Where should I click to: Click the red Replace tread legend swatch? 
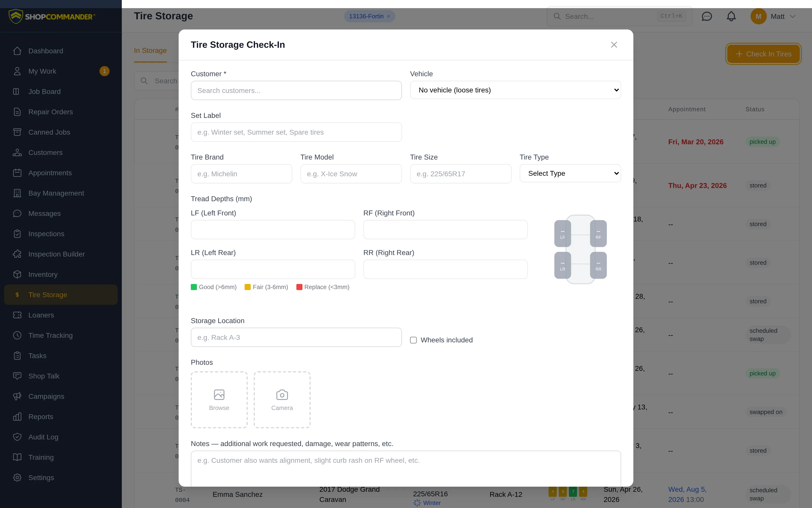pos(299,287)
